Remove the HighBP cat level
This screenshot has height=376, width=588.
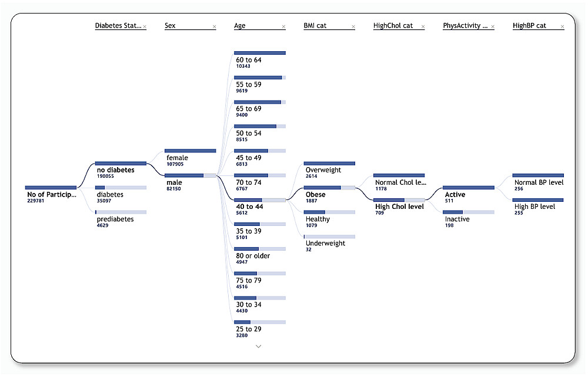coord(562,27)
